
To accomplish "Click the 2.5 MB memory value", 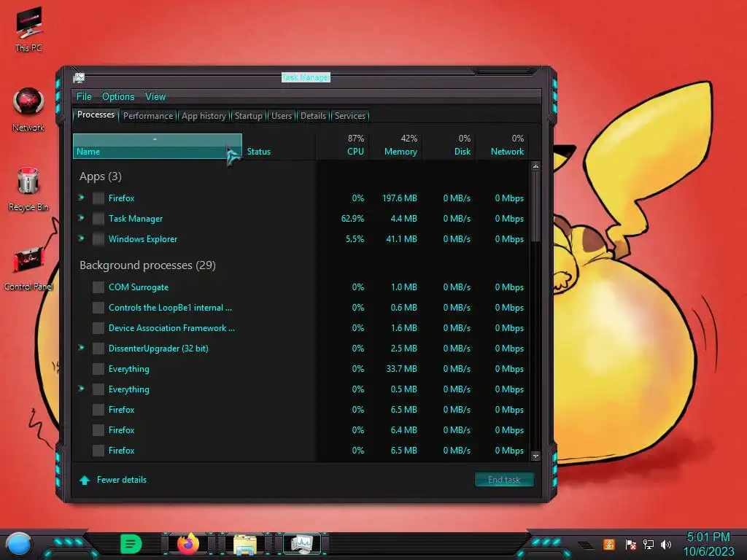I will tap(404, 349).
